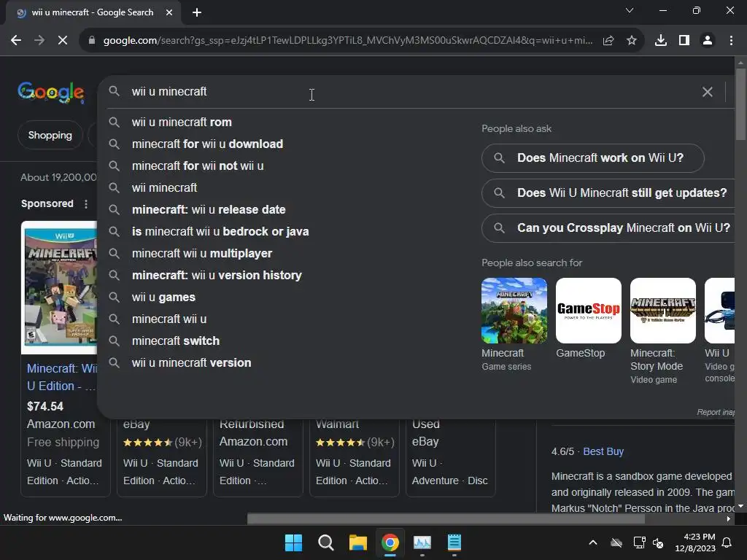This screenshot has width=747, height=560.
Task: Select 'is minecraft wii u bedrock or java'
Action: pos(220,232)
